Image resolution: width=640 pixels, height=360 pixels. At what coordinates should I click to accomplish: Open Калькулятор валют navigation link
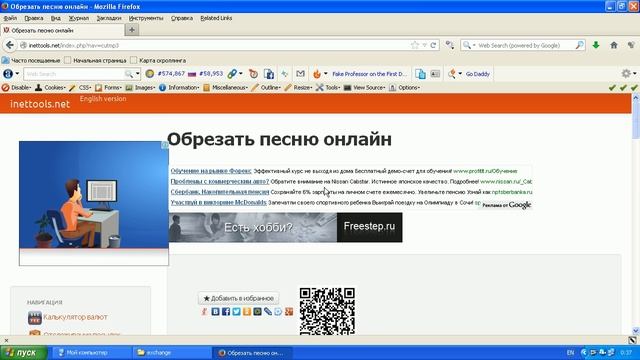[75, 317]
